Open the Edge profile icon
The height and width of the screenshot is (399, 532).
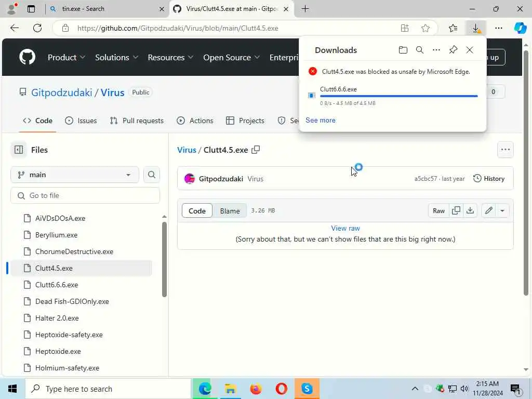tap(12, 9)
